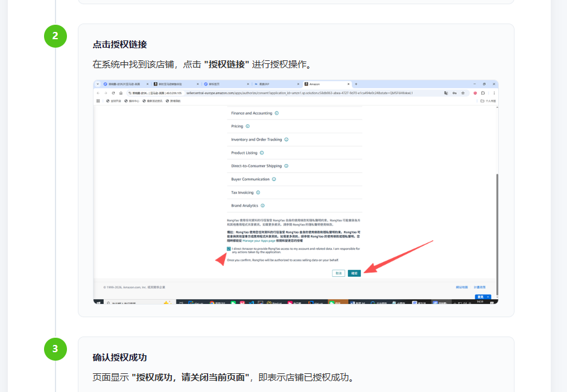The height and width of the screenshot is (392, 567).
Task: Open the Manage your Apps page link
Action: pyautogui.click(x=259, y=241)
